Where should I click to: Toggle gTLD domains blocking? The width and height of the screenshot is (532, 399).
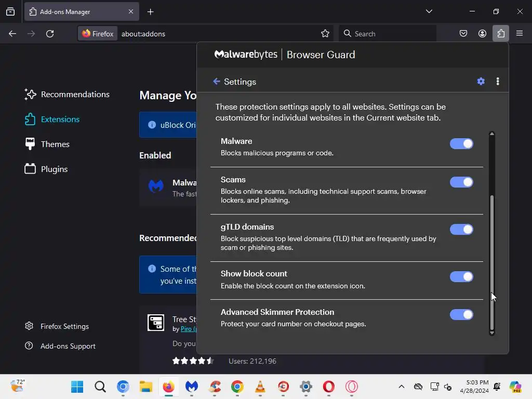pos(461,229)
